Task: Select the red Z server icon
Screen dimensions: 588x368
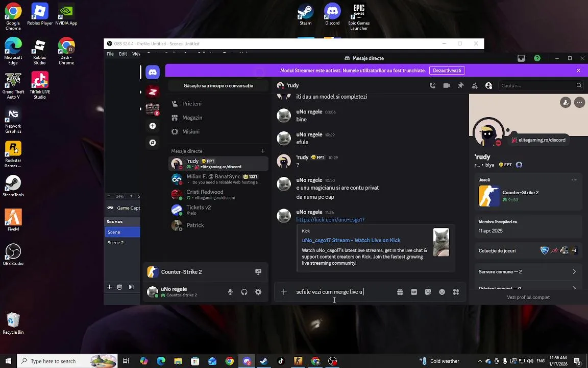Action: (152, 91)
